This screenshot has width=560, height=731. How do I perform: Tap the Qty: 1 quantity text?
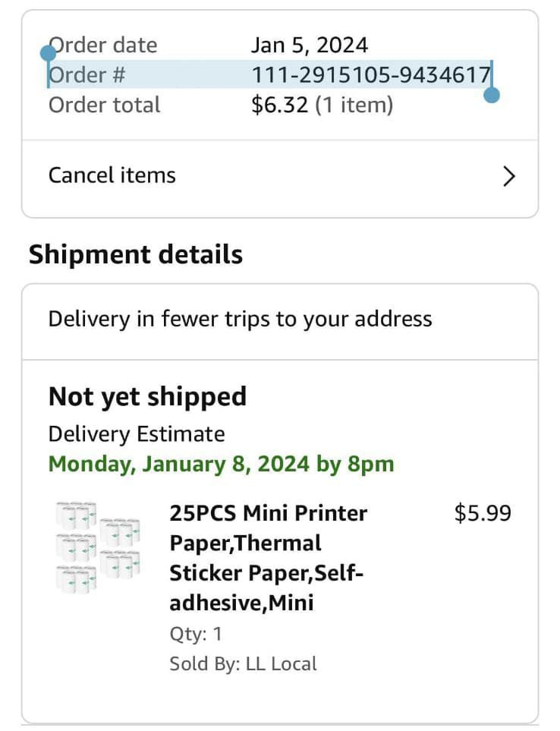tap(196, 634)
